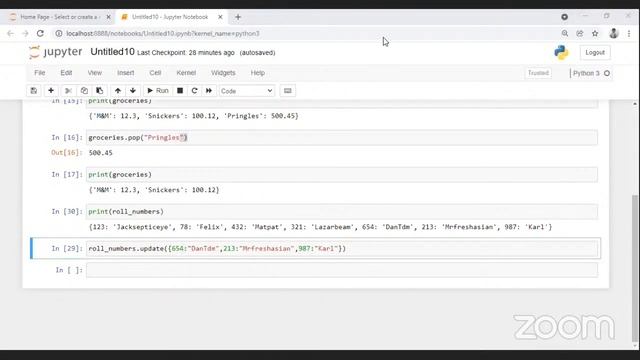Open the Kernel menu
The width and height of the screenshot is (640, 360).
tap(186, 73)
